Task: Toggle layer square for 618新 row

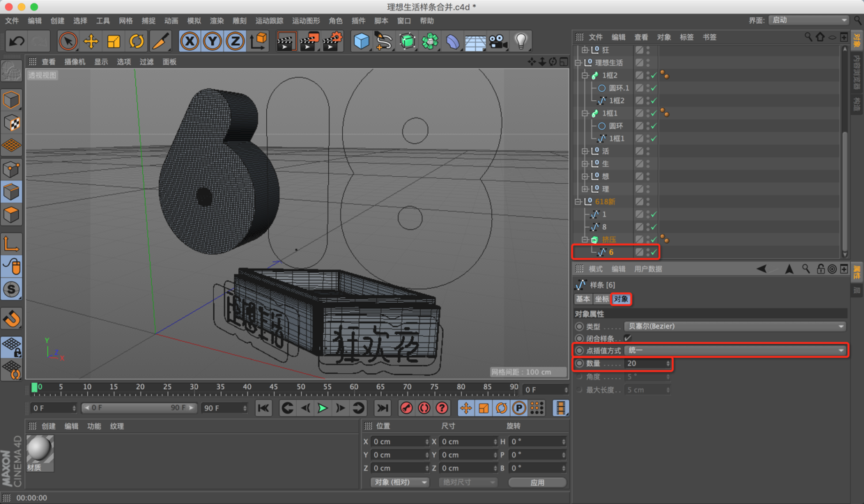Action: (639, 202)
